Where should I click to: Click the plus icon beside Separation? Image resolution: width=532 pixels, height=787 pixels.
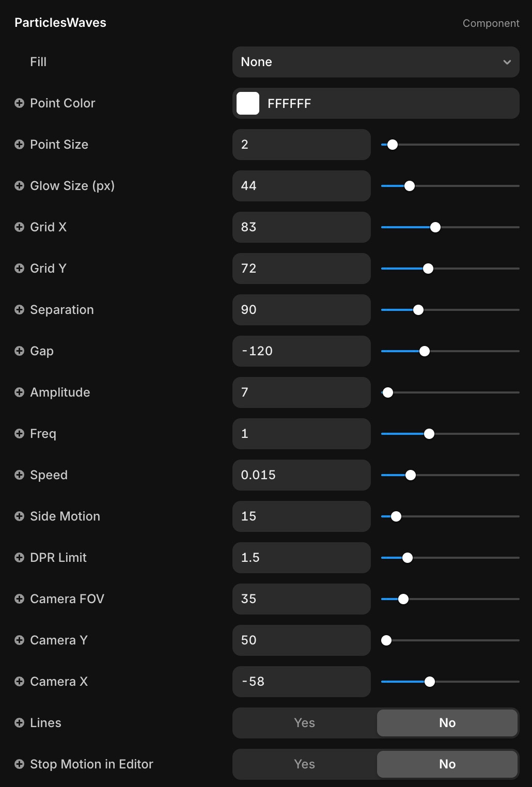pos(19,310)
